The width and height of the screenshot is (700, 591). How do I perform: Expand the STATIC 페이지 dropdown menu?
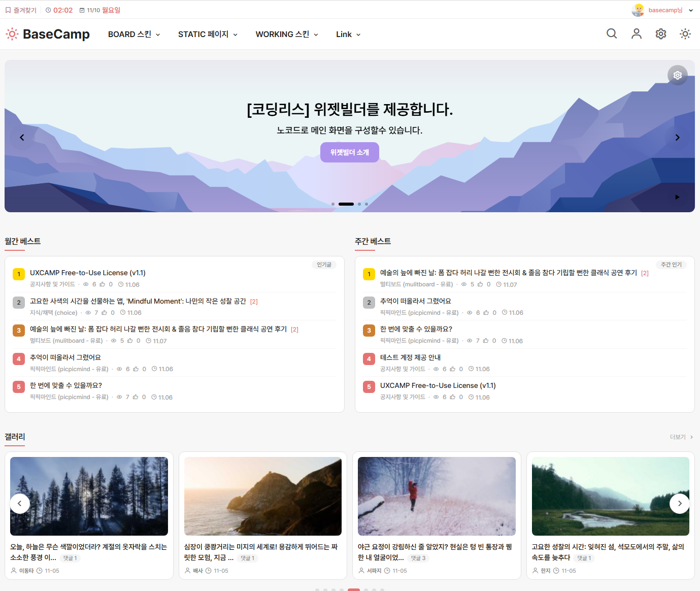[208, 35]
